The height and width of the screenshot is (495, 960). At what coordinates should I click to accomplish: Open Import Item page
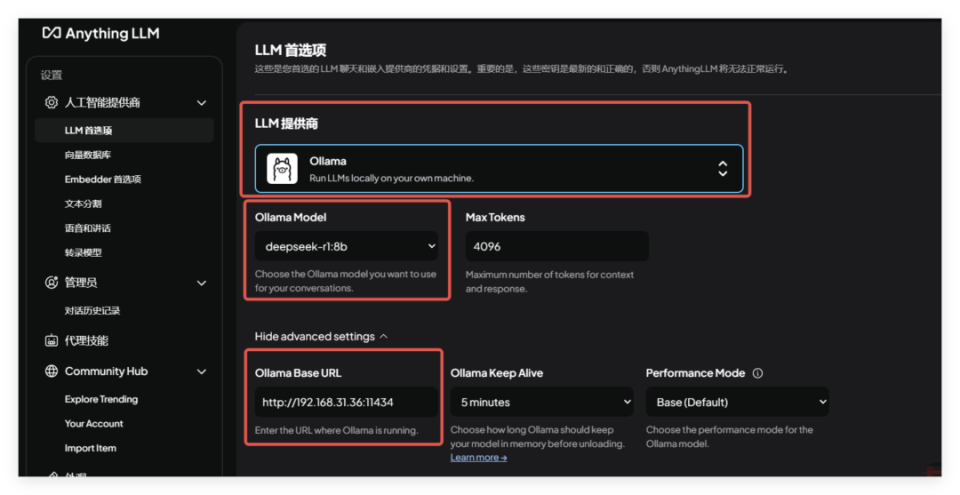pos(90,448)
